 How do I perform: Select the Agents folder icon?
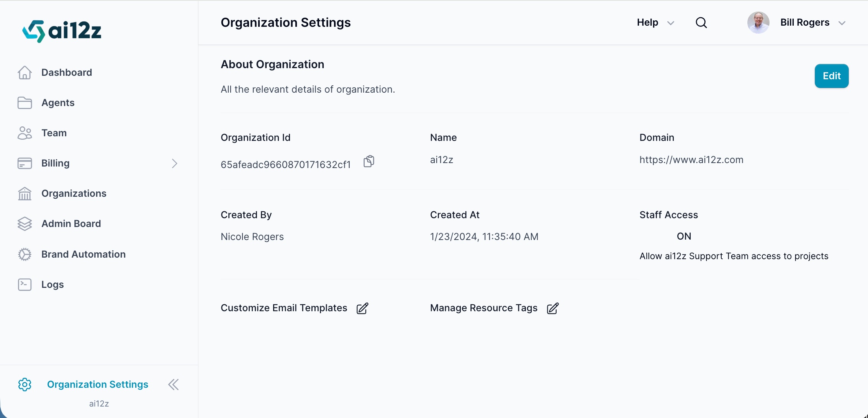click(x=25, y=103)
